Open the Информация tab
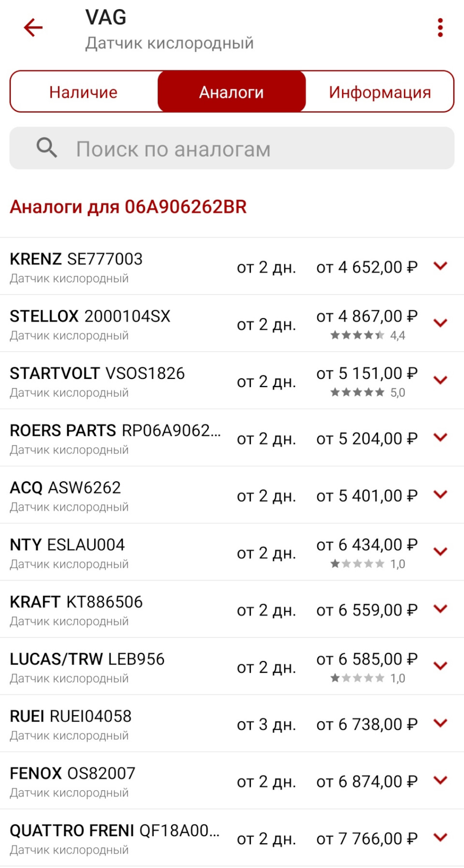The image size is (464, 868). (379, 92)
